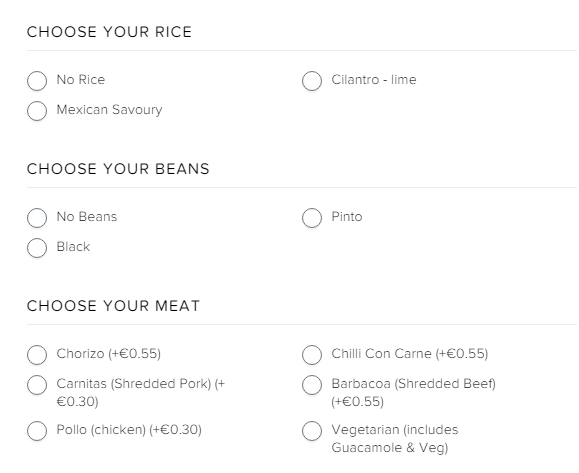Image resolution: width=579 pixels, height=473 pixels.
Task: Select Pinto beans radio button
Action: click(312, 217)
